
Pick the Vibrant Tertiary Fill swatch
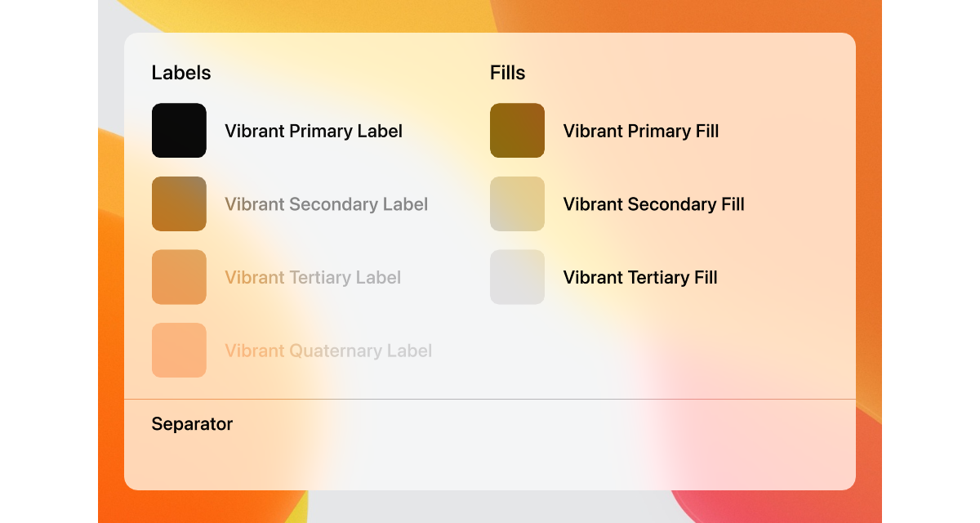(x=517, y=277)
